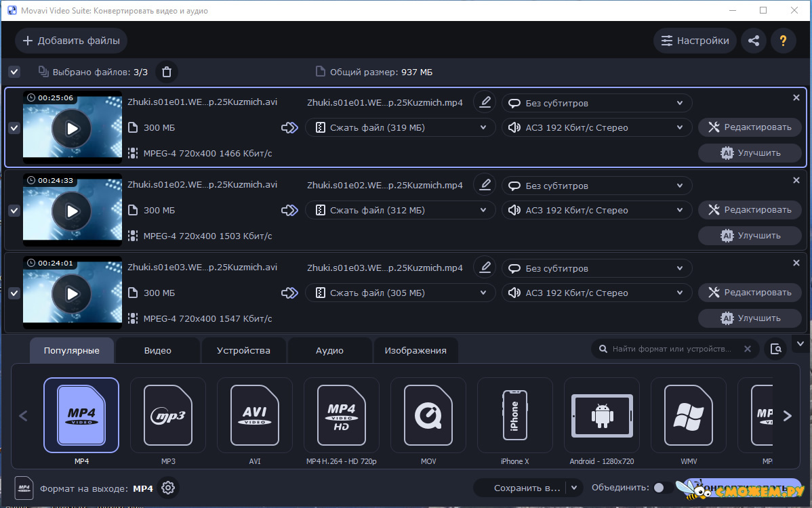Choose the iPhone X device preset
Viewport: 812px width, 508px height.
(x=514, y=415)
